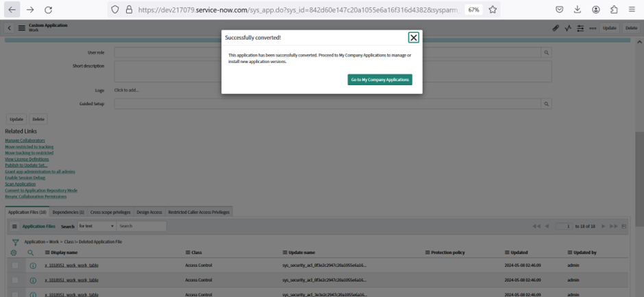The height and width of the screenshot is (297, 644).
Task: Open the Class column options menu
Action: point(187,252)
